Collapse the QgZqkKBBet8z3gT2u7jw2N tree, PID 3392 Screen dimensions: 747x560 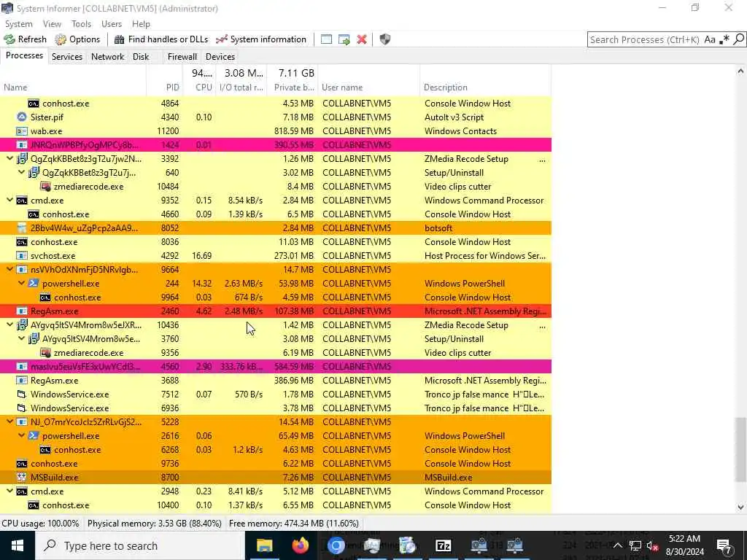pos(9,158)
